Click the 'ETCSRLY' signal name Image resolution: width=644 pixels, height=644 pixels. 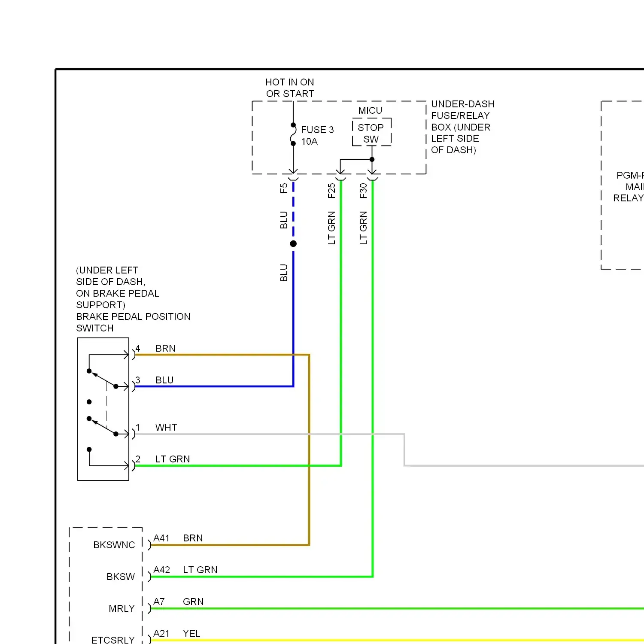click(x=113, y=640)
